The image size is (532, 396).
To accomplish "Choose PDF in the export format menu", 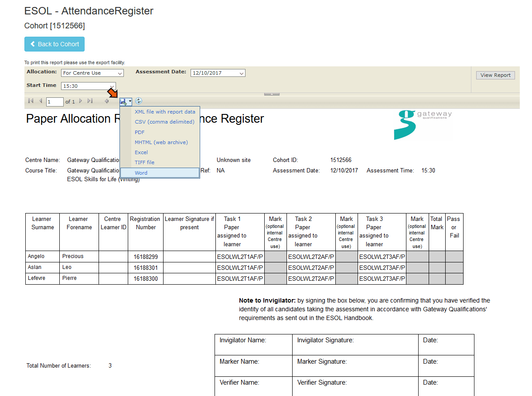I will pyautogui.click(x=139, y=132).
